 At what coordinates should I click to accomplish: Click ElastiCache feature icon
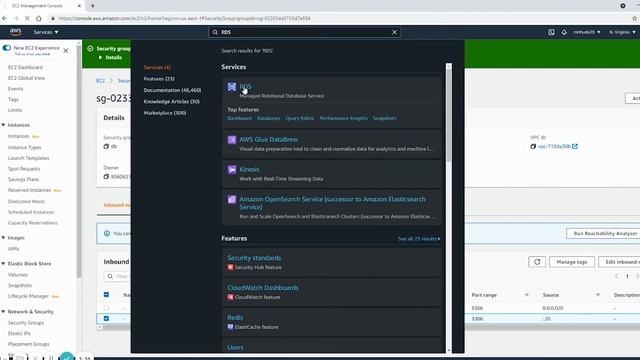pos(230,327)
